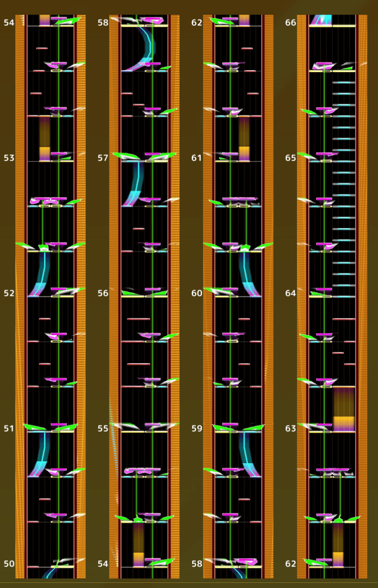Click the measure 62 label
This screenshot has width=378, height=588.
[196, 21]
